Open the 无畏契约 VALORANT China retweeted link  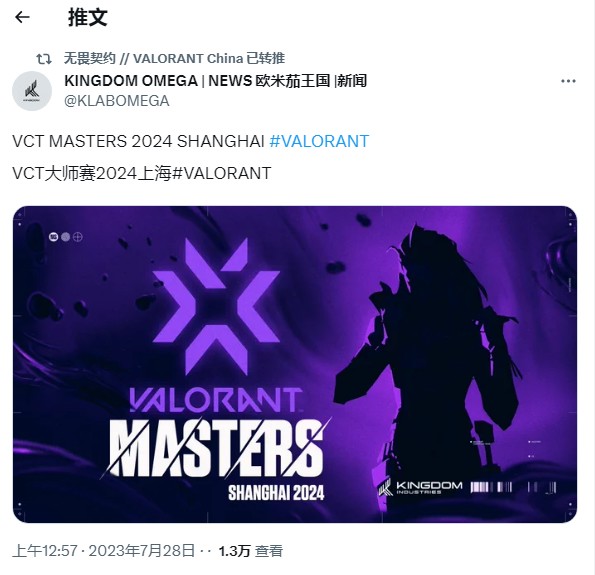point(174,58)
